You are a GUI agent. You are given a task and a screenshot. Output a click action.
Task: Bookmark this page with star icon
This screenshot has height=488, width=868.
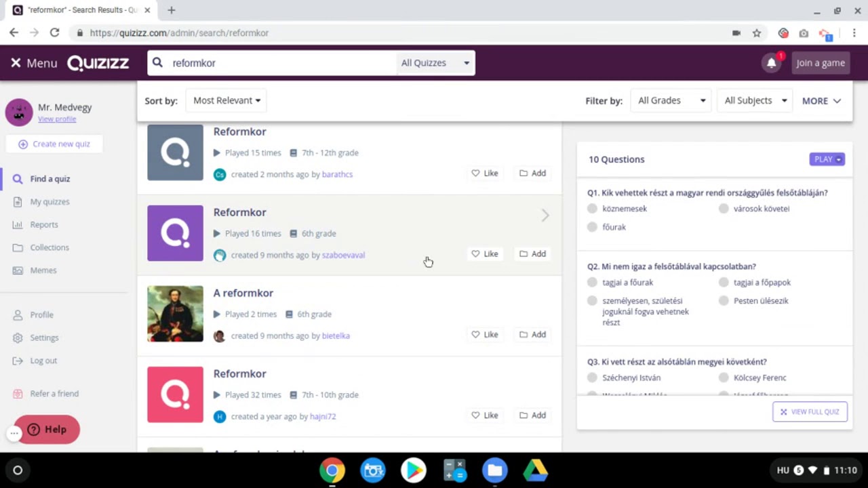[757, 33]
